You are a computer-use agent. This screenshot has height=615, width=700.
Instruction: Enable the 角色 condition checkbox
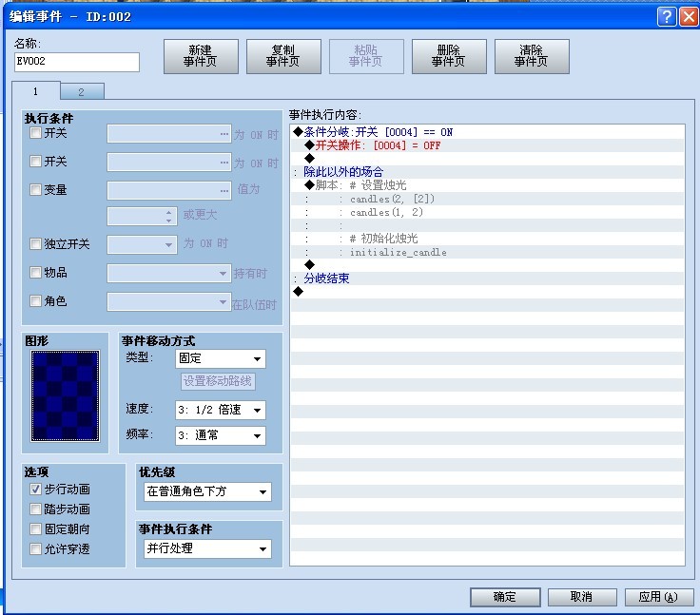point(35,300)
